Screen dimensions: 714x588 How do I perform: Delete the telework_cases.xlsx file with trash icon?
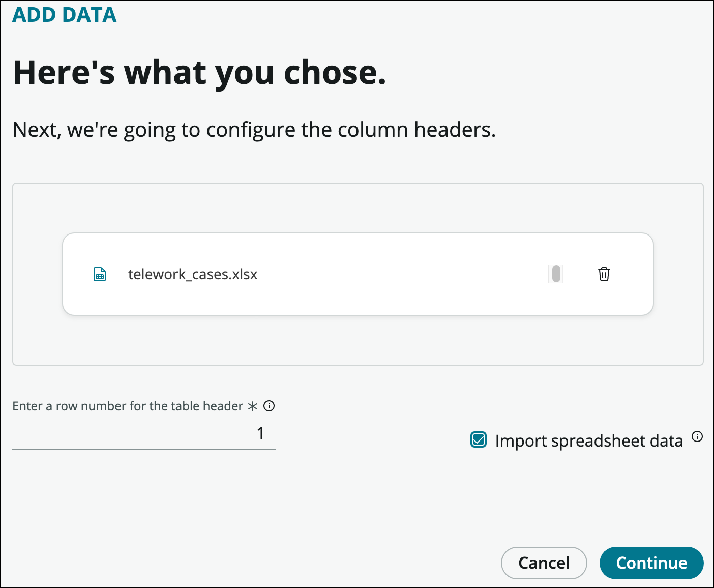[x=604, y=274]
